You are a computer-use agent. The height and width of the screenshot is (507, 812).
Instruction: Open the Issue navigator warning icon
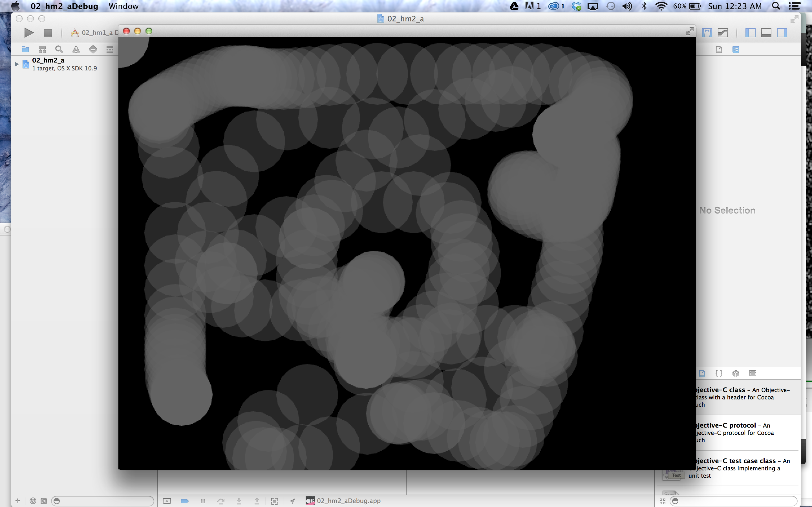coord(76,50)
